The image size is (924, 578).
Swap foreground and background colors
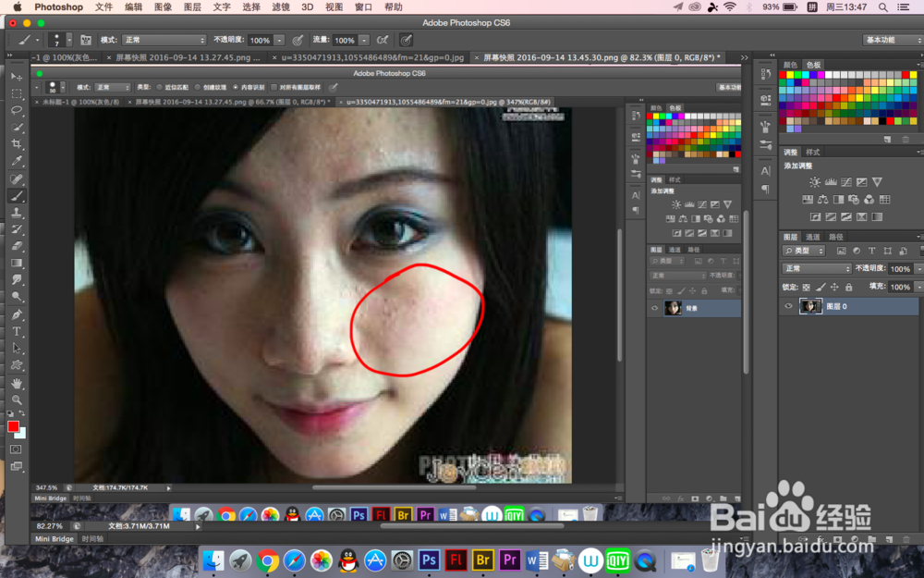tap(22, 413)
